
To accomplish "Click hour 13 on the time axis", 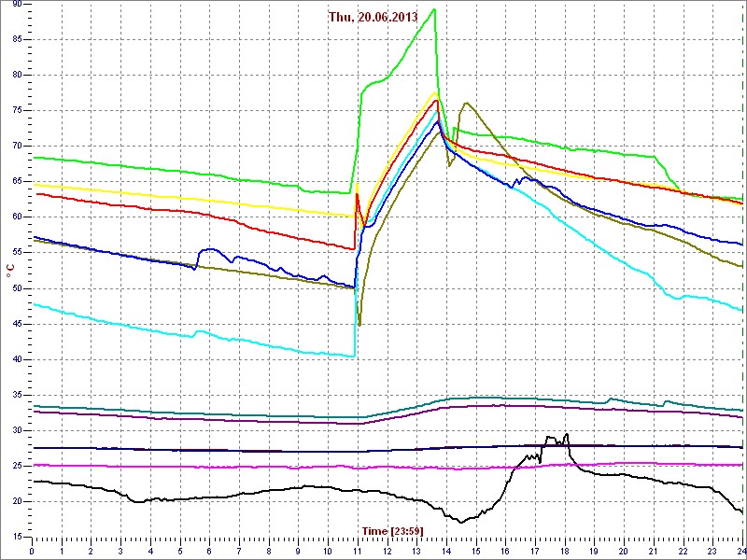I will [416, 551].
